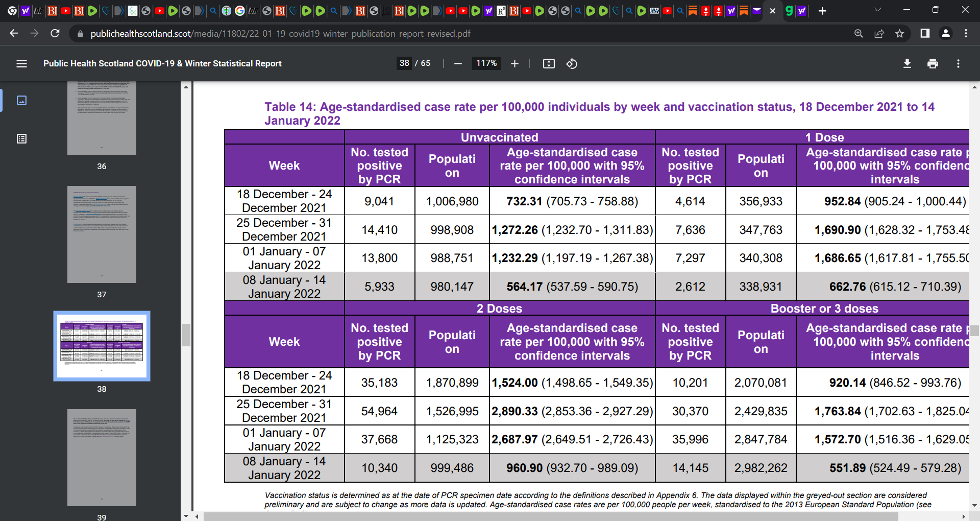This screenshot has width=980, height=521.
Task: Open the tab search dropdown
Action: coord(877,10)
